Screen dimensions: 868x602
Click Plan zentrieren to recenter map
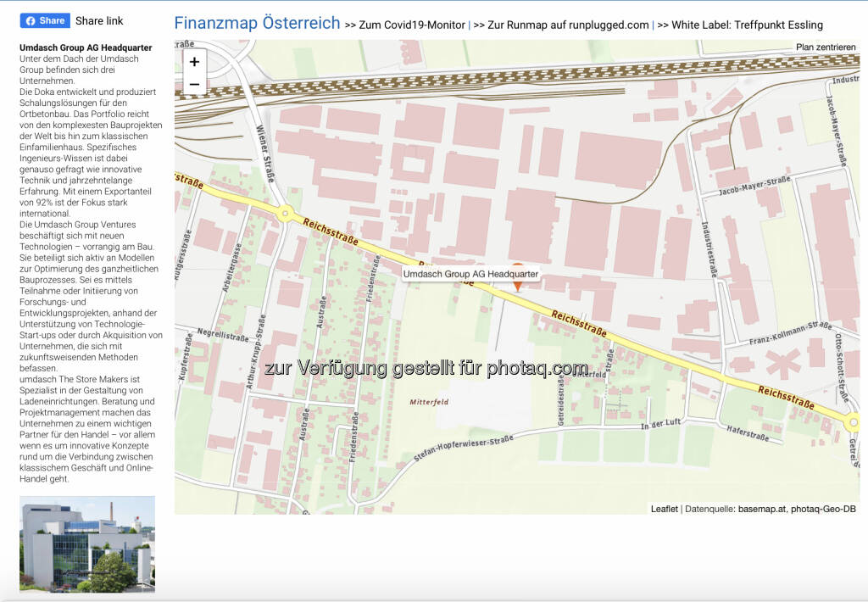[826, 47]
